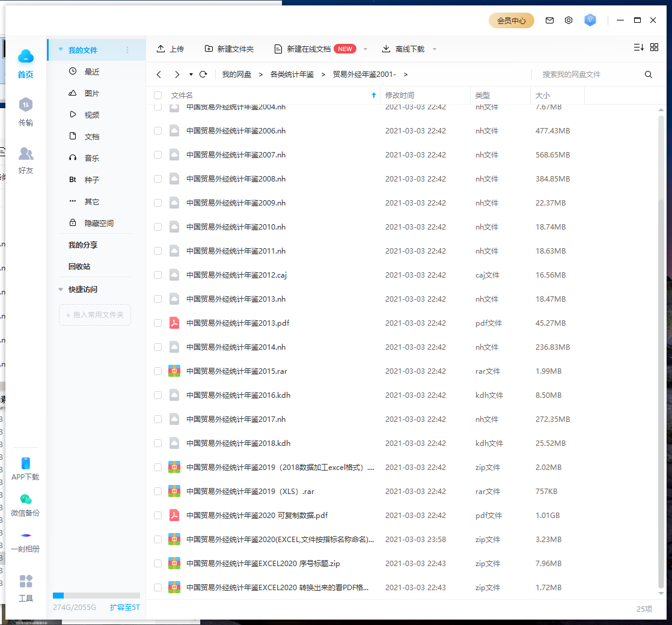The image size is (672, 625).
Task: Sort by 修改时间 column header
Action: point(400,95)
